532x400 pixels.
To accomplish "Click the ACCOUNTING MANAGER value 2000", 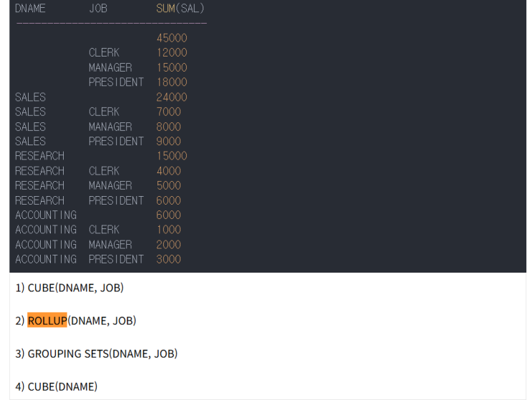I will click(x=169, y=245).
